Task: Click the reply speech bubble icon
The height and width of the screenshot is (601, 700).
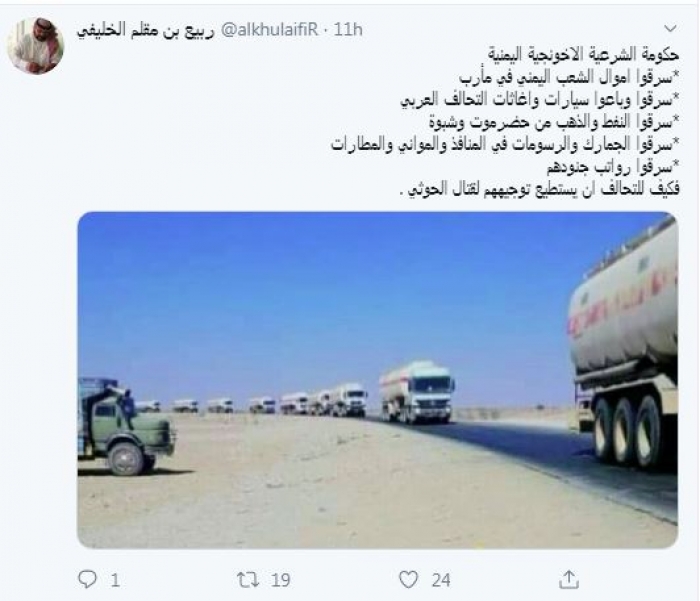Action: 87,579
